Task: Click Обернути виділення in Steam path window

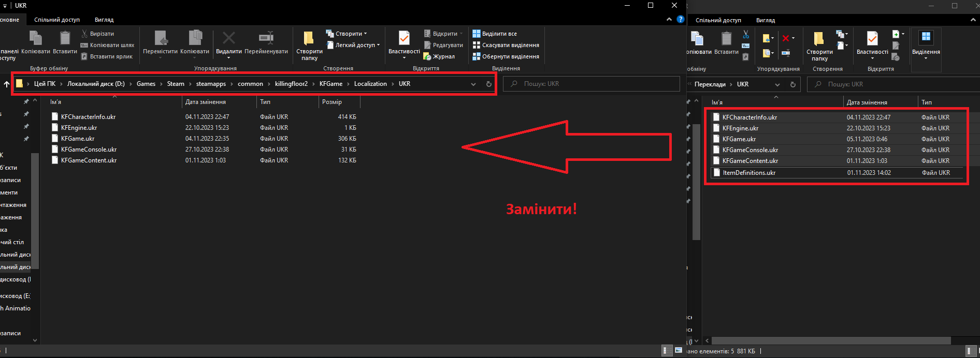Action: coord(506,56)
